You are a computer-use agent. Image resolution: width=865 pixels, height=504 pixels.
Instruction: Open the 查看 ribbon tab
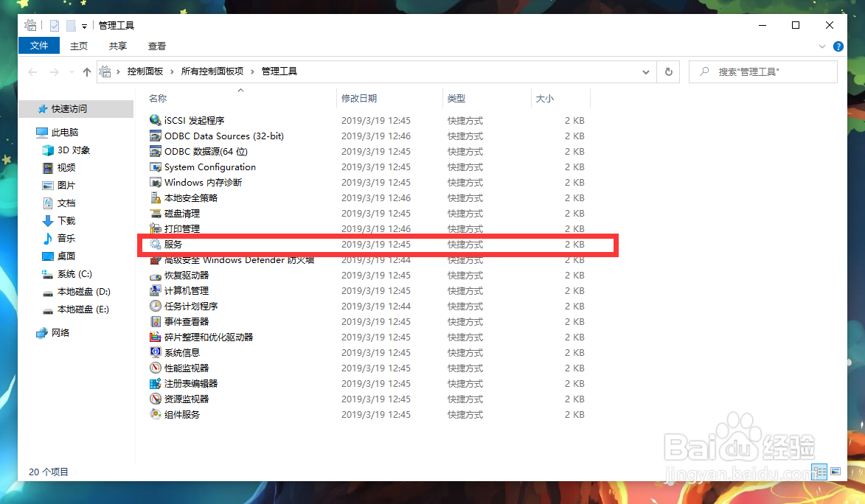click(x=156, y=46)
